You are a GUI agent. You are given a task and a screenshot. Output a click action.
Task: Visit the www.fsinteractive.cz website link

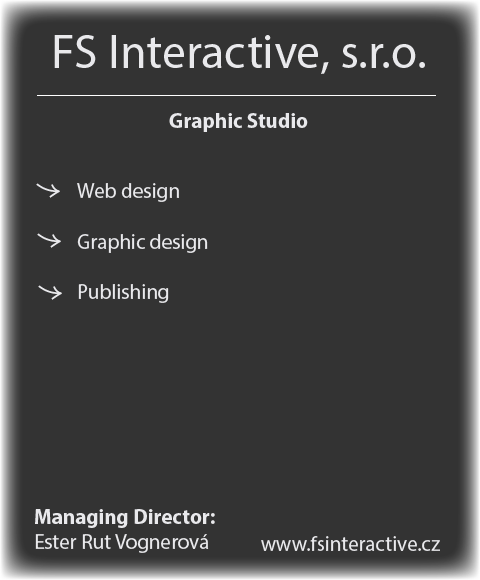[x=350, y=544]
